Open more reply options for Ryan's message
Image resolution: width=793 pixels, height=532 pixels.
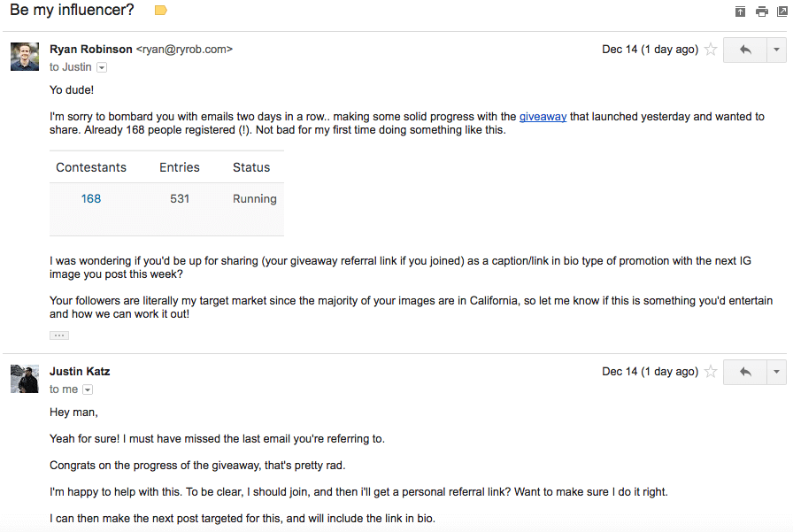click(x=776, y=50)
